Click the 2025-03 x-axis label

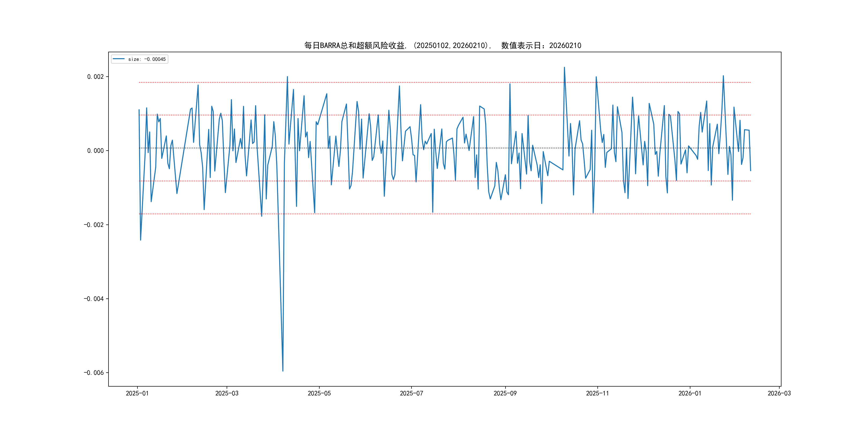pyautogui.click(x=227, y=393)
